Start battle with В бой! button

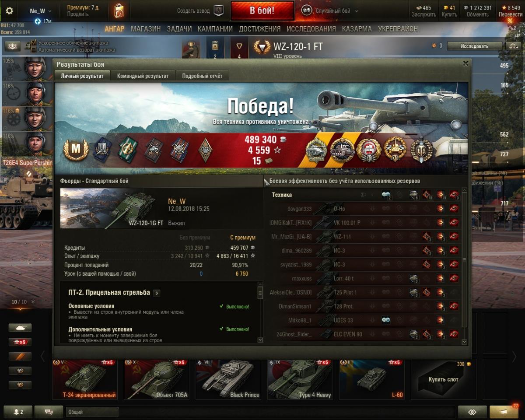click(x=262, y=11)
